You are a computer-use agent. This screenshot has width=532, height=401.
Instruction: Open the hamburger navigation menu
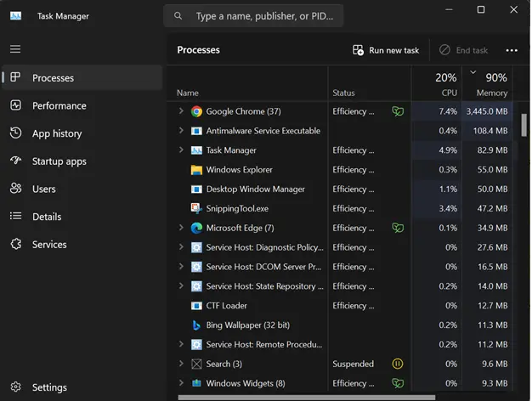(x=15, y=49)
